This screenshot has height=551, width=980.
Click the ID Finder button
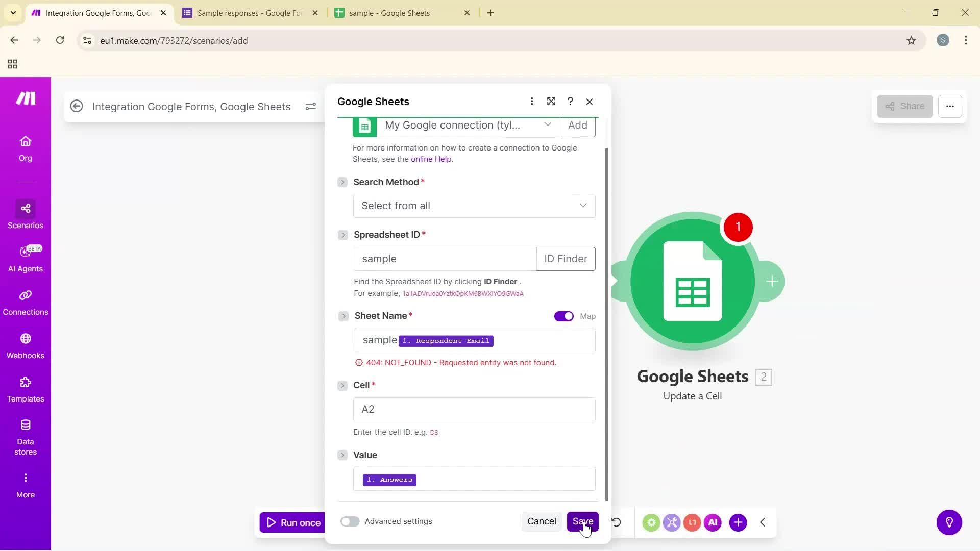(x=566, y=259)
